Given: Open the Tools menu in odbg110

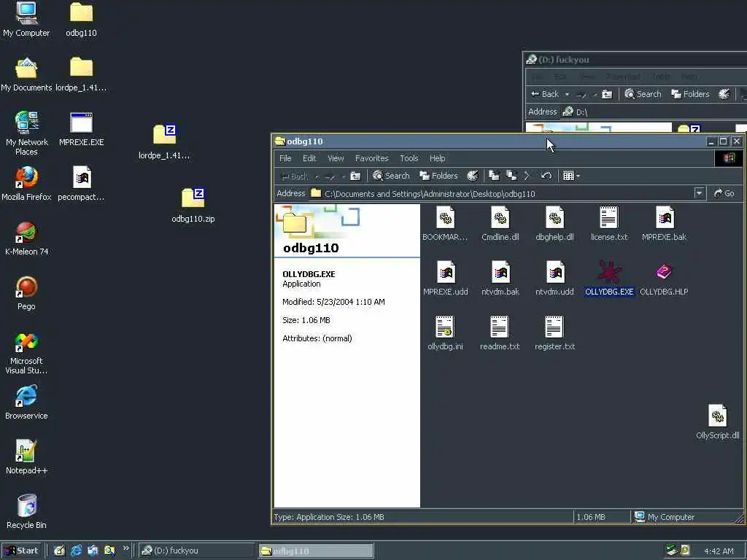Looking at the screenshot, I should click(409, 158).
